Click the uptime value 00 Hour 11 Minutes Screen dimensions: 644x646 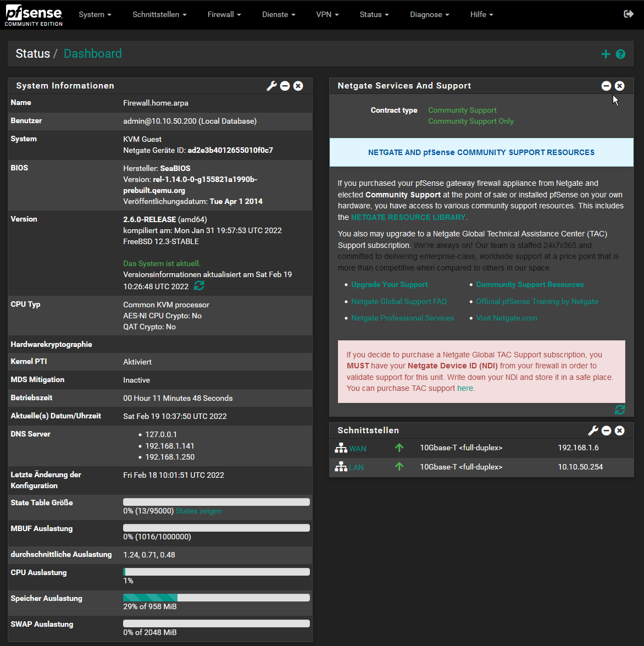click(178, 399)
